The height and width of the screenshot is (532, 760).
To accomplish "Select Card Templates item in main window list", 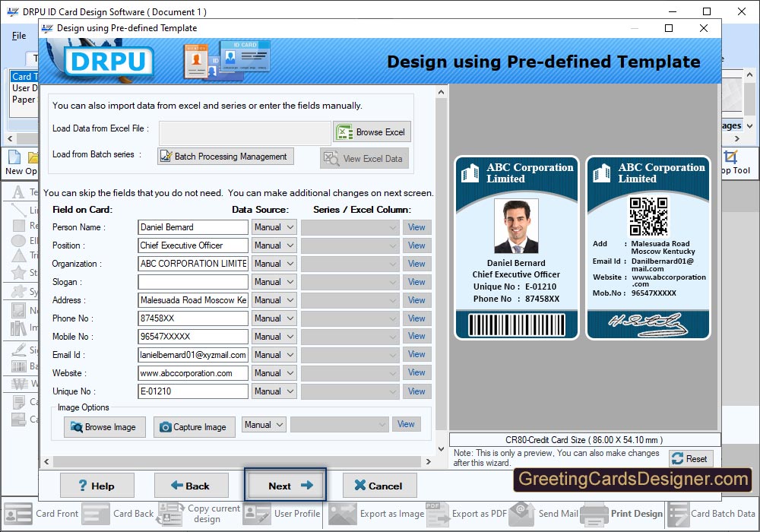I will (x=24, y=77).
